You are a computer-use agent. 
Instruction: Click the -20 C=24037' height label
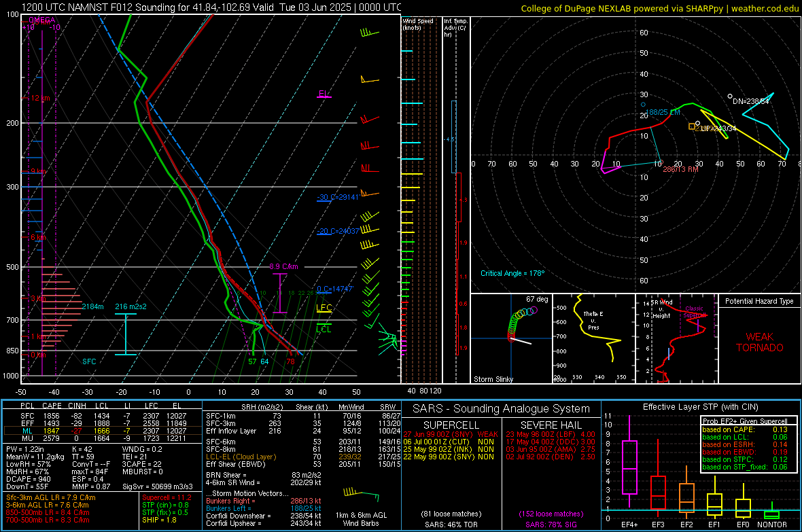(x=338, y=231)
